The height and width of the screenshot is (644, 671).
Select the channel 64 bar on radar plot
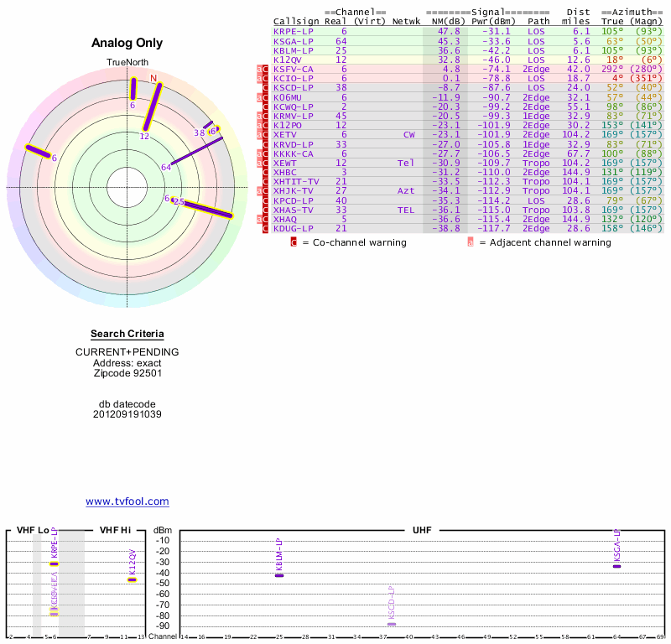point(196,151)
